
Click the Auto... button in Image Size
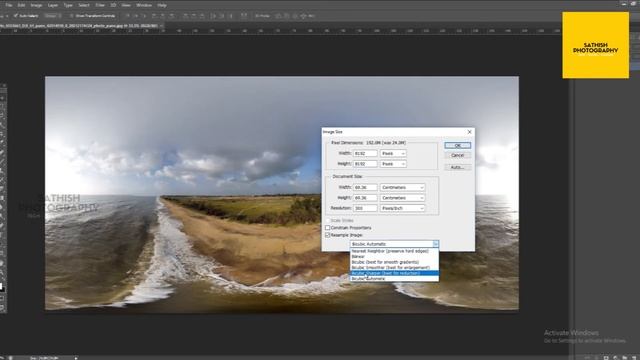coord(458,167)
